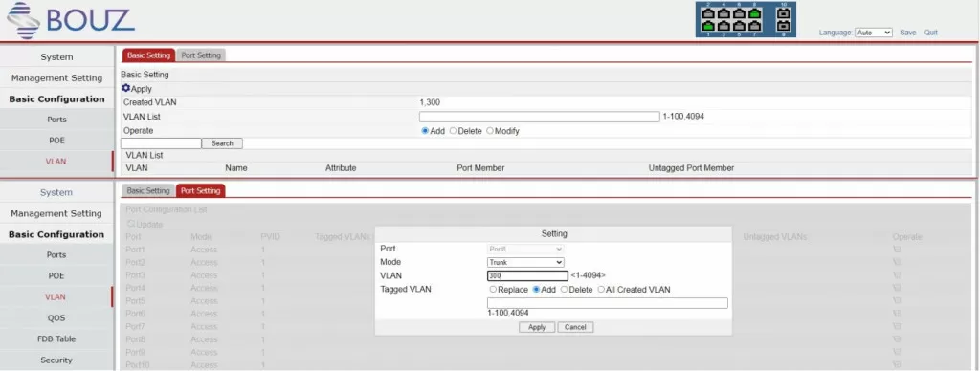Open the Language dropdown
The width and height of the screenshot is (980, 371).
pos(873,33)
